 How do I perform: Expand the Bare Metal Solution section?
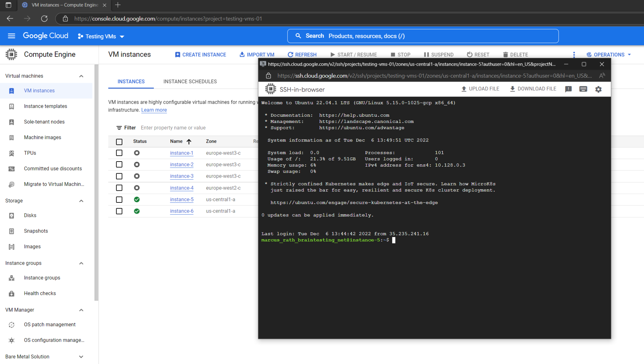tap(81, 356)
